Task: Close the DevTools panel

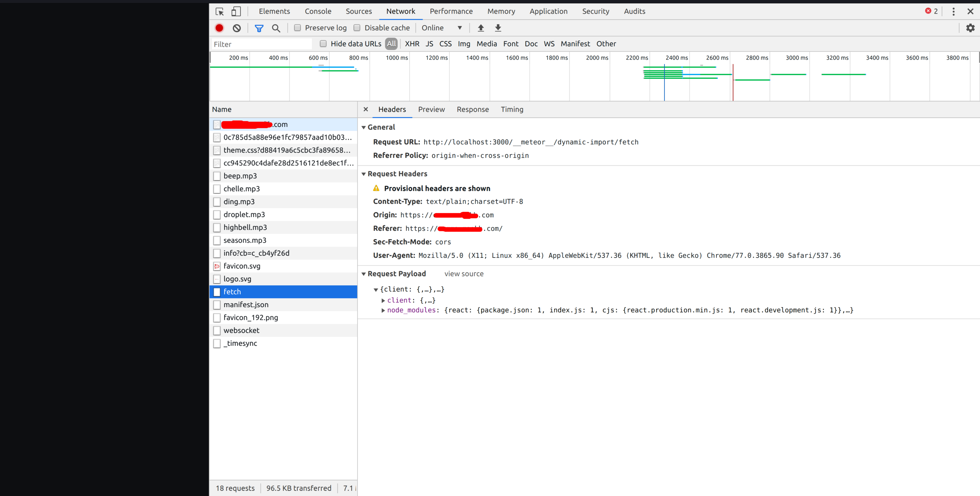Action: (x=970, y=11)
